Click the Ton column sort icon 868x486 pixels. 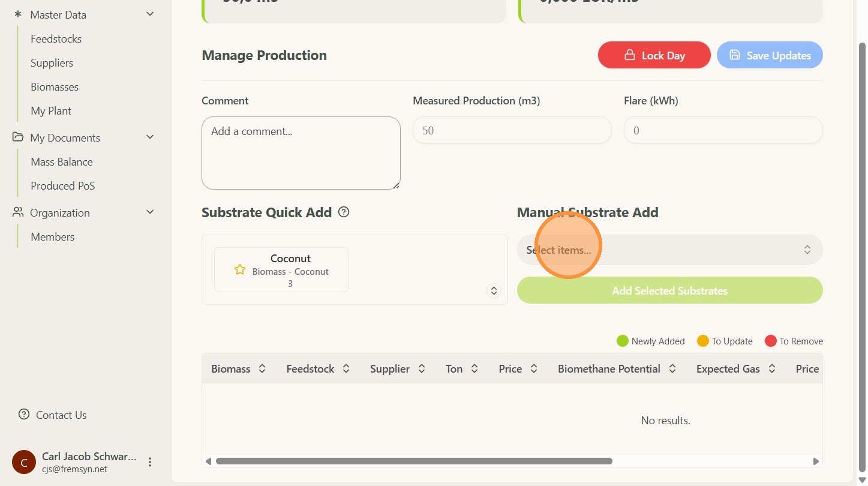pos(474,369)
